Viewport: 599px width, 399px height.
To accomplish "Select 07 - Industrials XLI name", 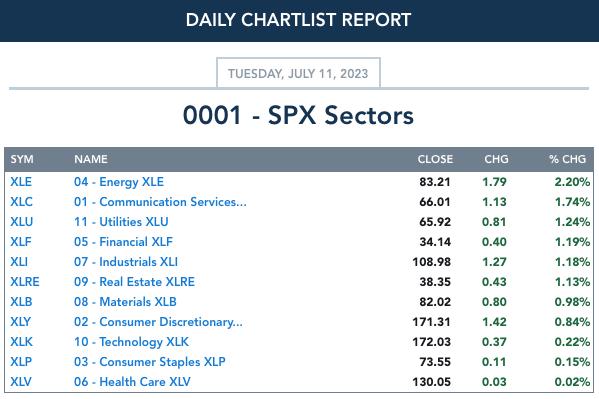I will coord(126,262).
